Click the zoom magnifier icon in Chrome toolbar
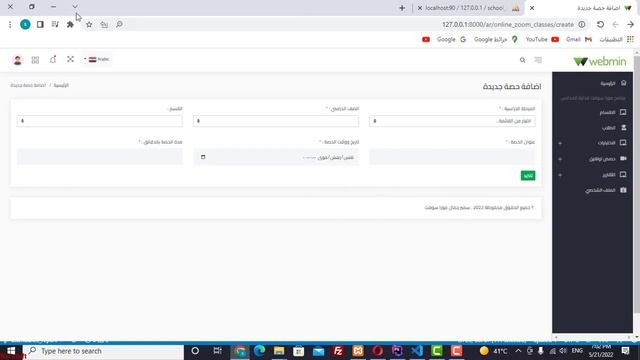Viewport: 640px width, 360px height. 119,24
